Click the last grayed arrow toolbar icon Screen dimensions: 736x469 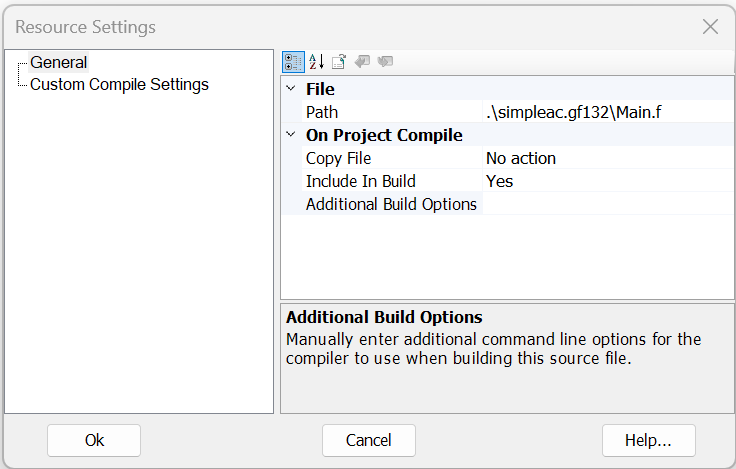385,62
